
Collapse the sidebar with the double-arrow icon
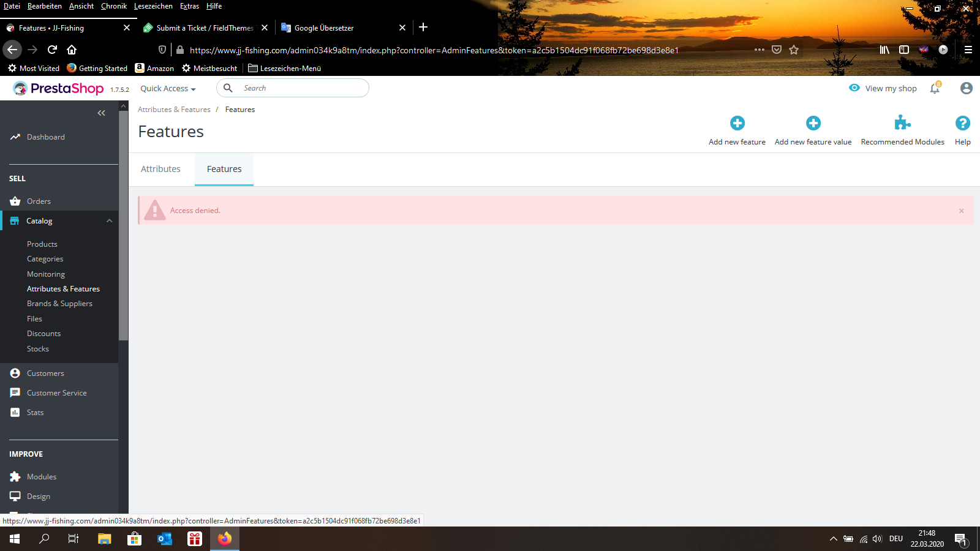101,113
